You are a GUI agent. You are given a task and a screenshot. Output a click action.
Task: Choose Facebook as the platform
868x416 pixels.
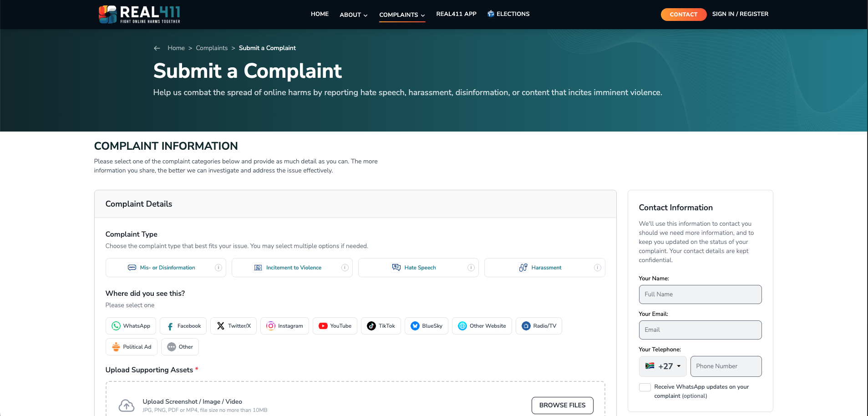tap(183, 326)
